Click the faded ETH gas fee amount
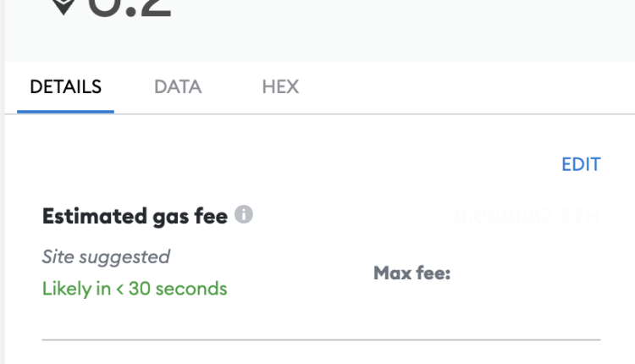 pyautogui.click(x=527, y=218)
